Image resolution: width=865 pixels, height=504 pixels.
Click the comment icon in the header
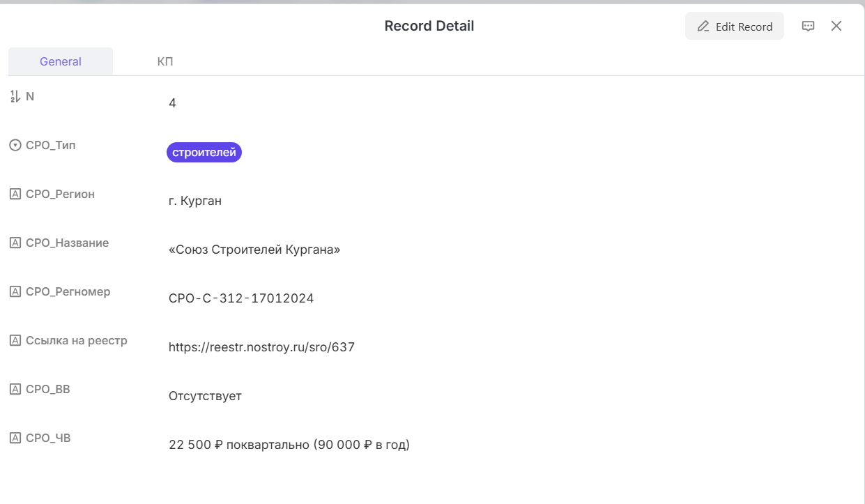point(809,26)
